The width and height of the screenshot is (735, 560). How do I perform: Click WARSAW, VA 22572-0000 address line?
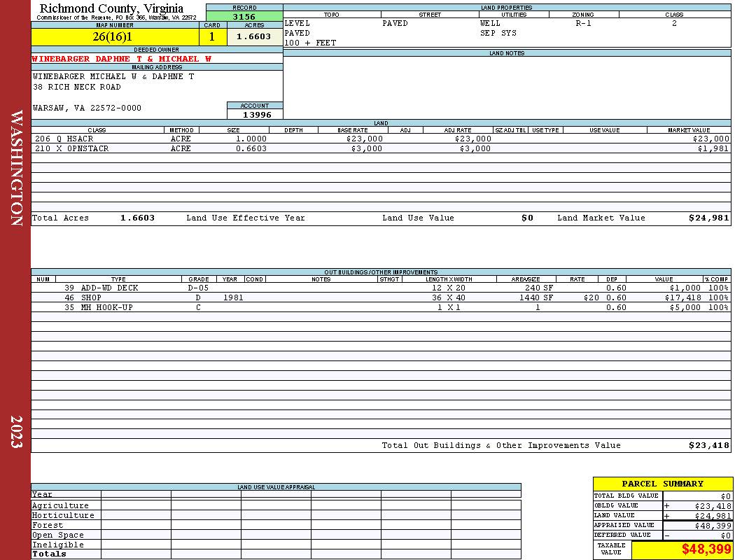(87, 108)
